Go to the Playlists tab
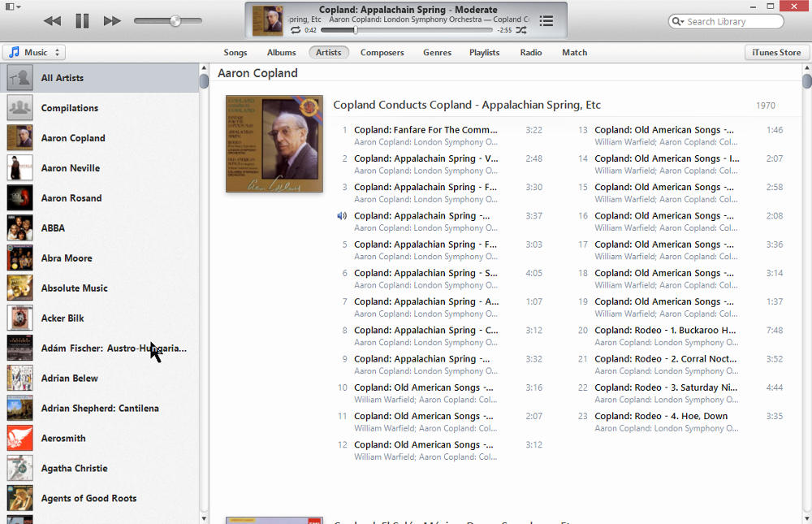812x524 pixels. click(x=484, y=52)
